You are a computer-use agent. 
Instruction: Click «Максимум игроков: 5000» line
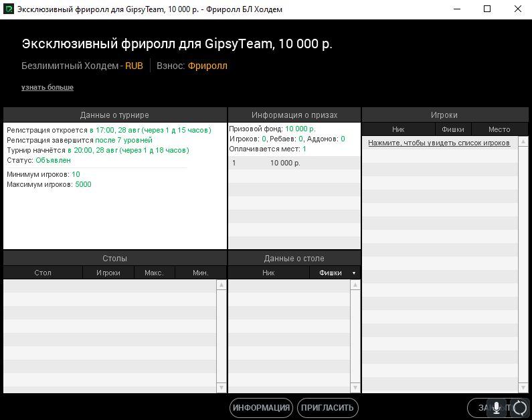point(49,185)
